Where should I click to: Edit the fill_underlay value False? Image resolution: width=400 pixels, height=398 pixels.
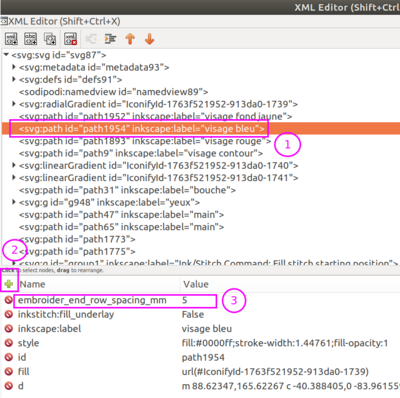pyautogui.click(x=193, y=314)
